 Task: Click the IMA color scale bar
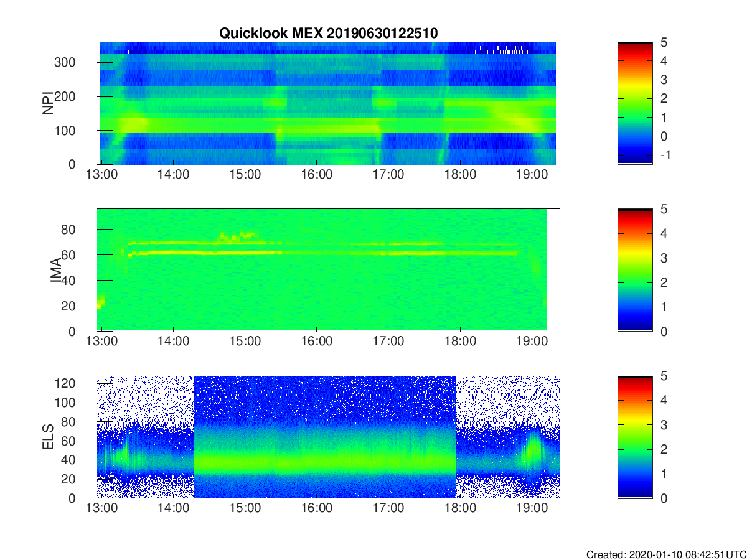click(x=635, y=270)
